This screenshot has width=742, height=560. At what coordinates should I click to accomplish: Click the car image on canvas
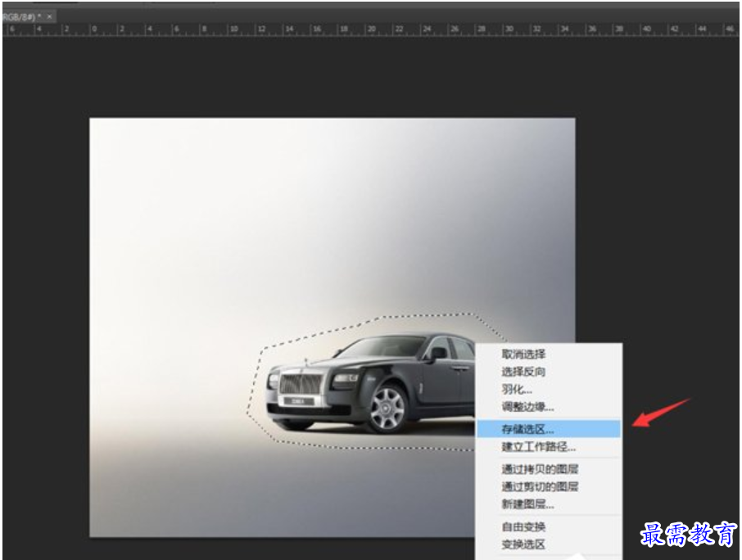click(370, 382)
